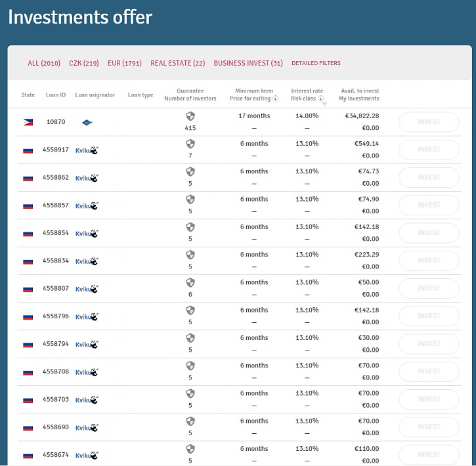Open loan ID 4558794

pyautogui.click(x=56, y=344)
